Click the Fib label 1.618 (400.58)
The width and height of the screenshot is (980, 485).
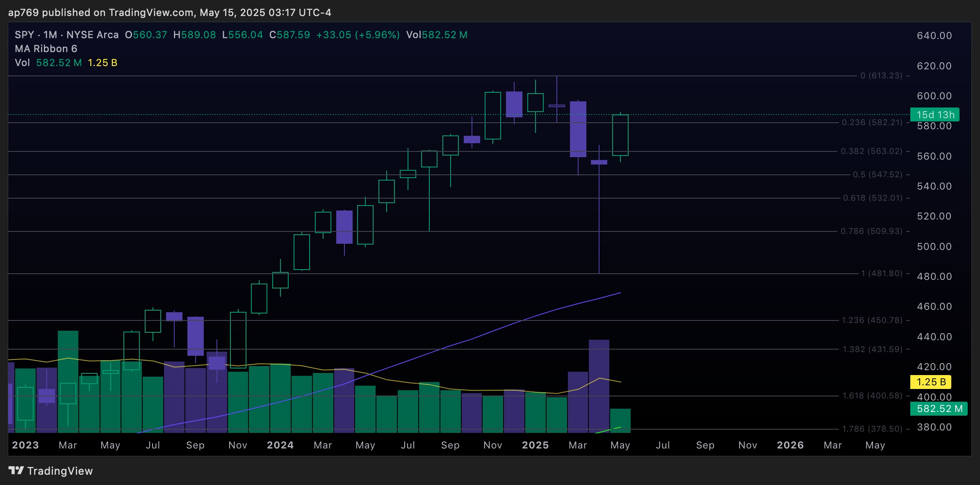pyautogui.click(x=873, y=396)
